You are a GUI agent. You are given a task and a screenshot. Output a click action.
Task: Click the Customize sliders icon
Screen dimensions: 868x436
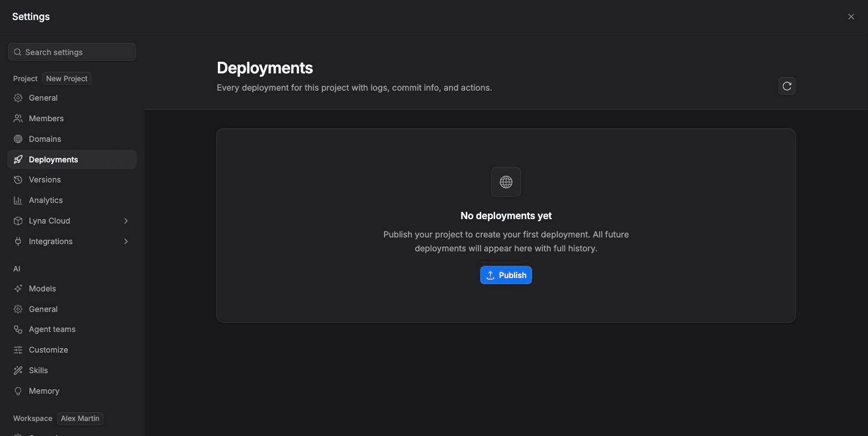(x=18, y=350)
